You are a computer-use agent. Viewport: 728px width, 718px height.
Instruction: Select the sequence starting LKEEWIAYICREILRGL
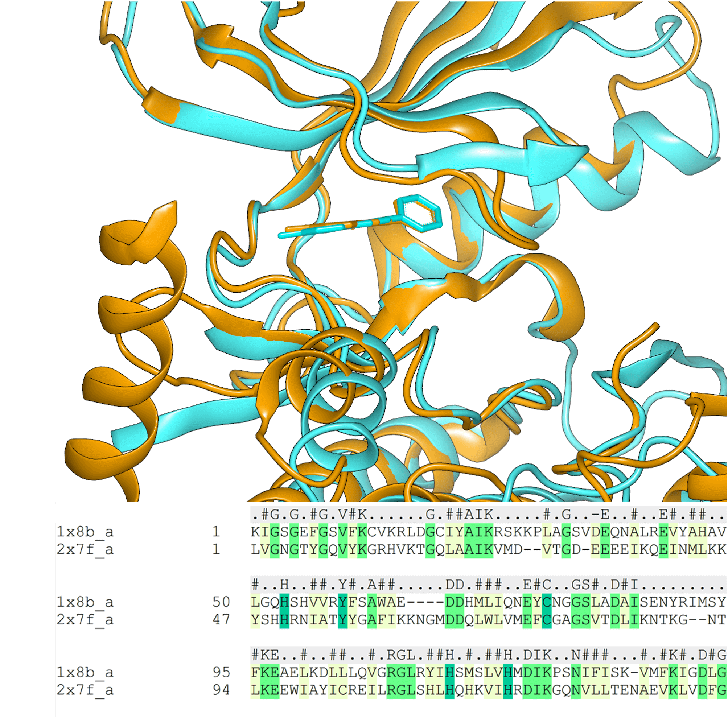[488, 690]
